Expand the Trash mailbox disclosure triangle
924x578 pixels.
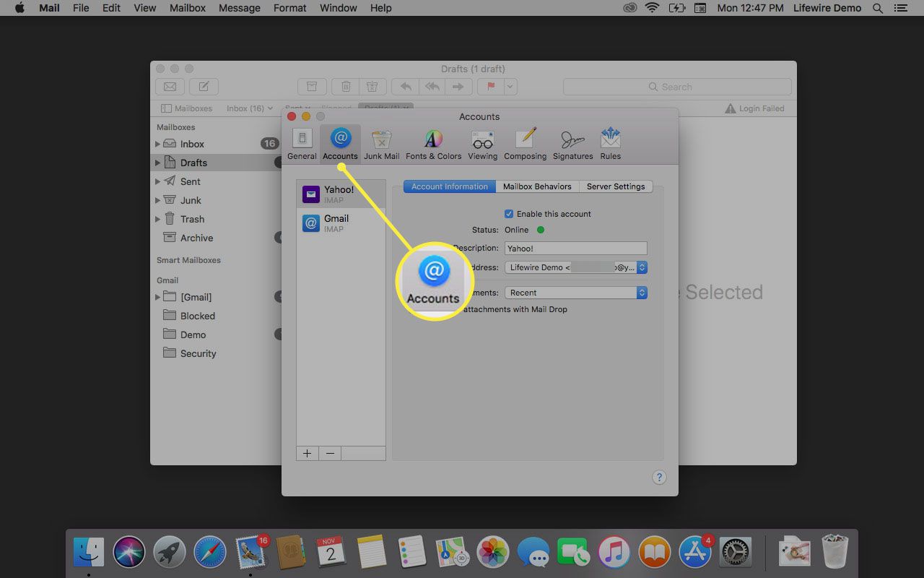coord(157,219)
